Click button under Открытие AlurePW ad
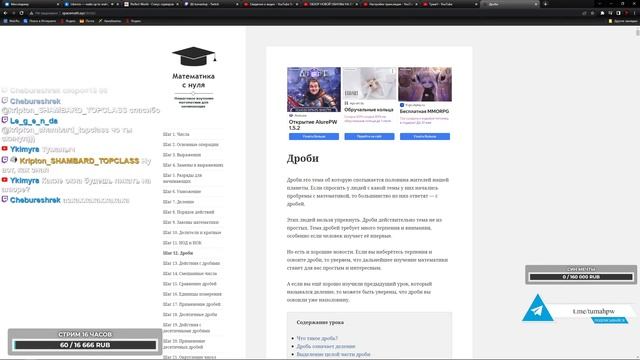This screenshot has height=360, width=640. pos(313,136)
